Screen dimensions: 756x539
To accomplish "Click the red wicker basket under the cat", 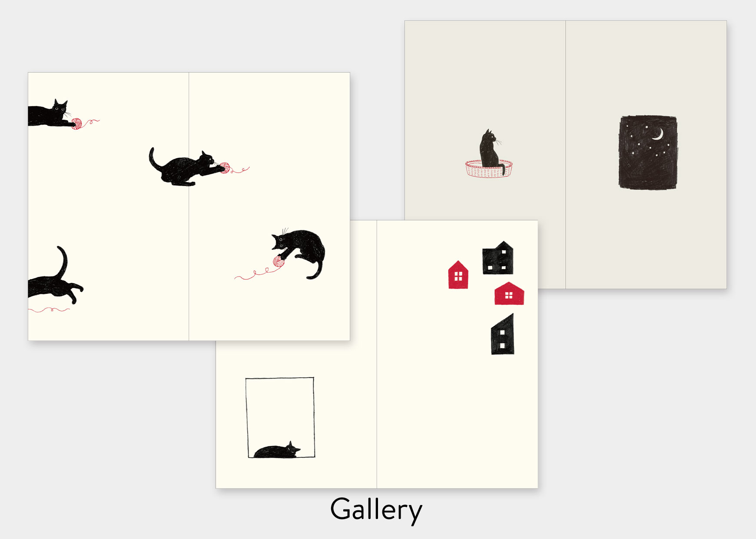I will [489, 169].
